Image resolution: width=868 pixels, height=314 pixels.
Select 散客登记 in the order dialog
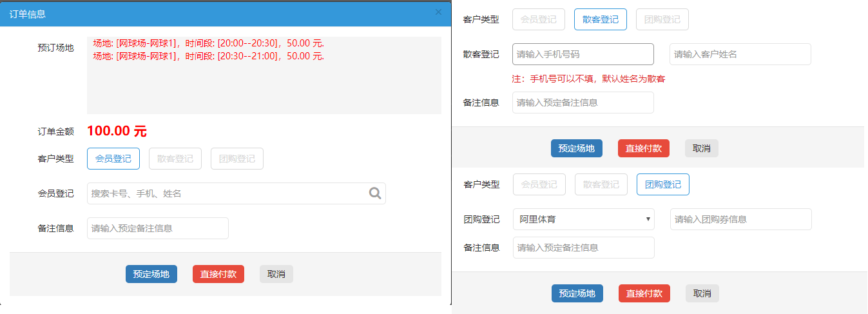click(x=175, y=159)
